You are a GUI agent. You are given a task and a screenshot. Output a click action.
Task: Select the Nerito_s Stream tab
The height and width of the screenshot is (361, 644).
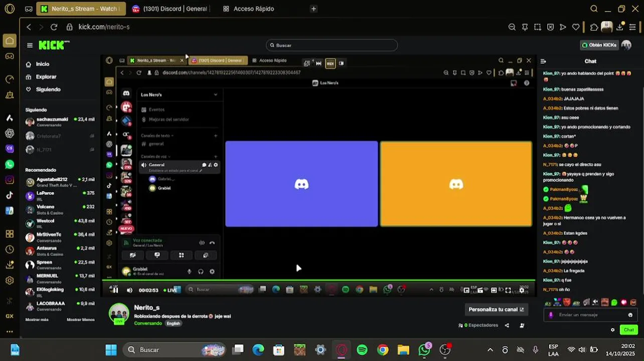(x=80, y=9)
